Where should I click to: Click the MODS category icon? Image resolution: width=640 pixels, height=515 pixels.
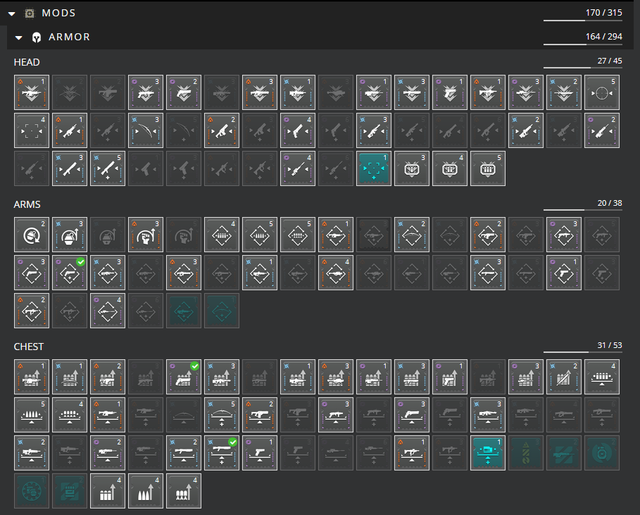point(30,13)
